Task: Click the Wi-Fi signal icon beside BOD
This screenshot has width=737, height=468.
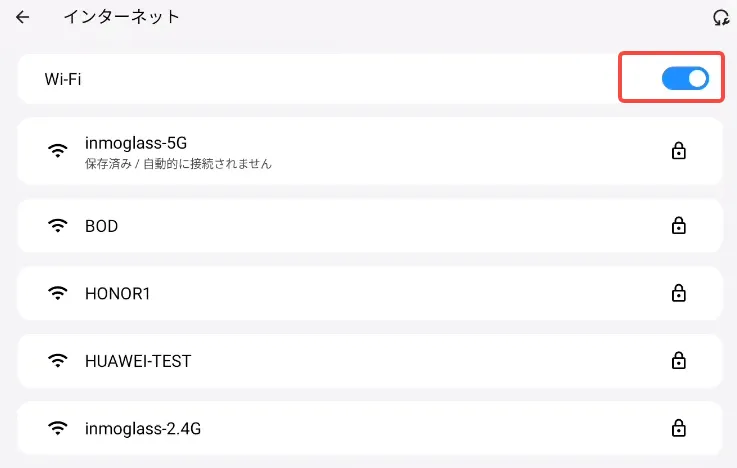Action: [58, 226]
